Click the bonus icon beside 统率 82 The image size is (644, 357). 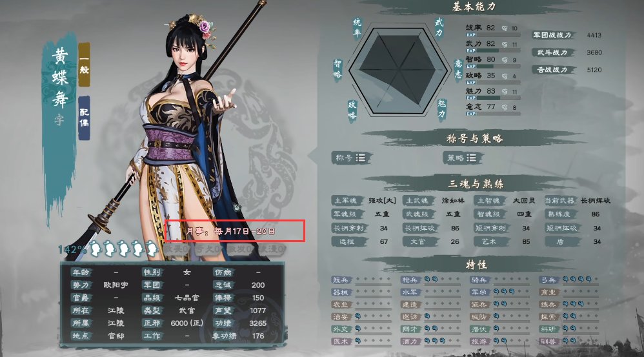[x=505, y=28]
